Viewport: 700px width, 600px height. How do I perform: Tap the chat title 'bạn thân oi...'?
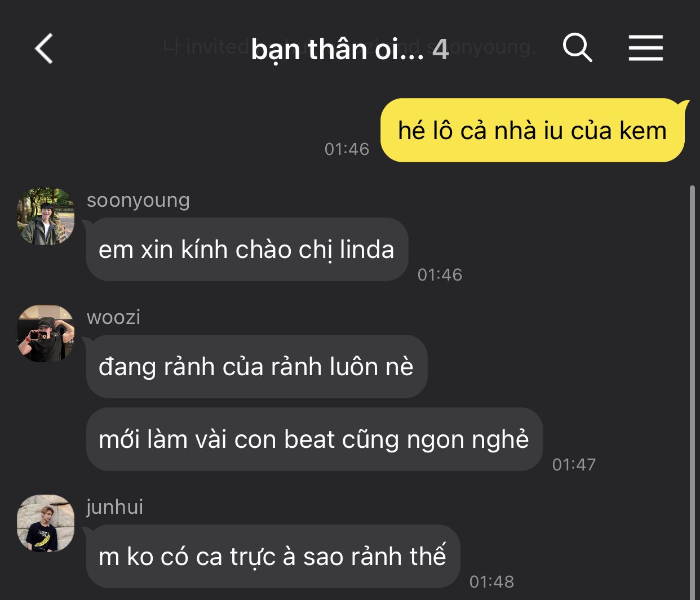pyautogui.click(x=337, y=50)
